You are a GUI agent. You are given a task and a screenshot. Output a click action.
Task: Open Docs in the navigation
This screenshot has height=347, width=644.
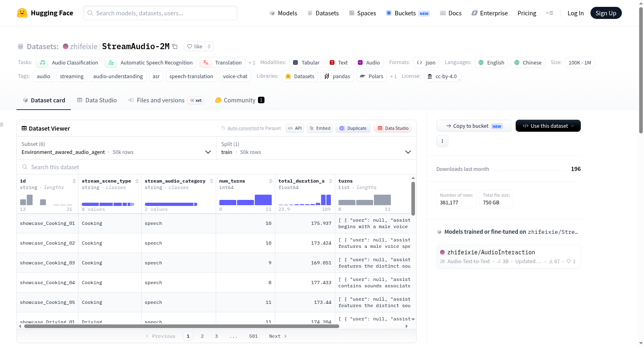pyautogui.click(x=451, y=13)
